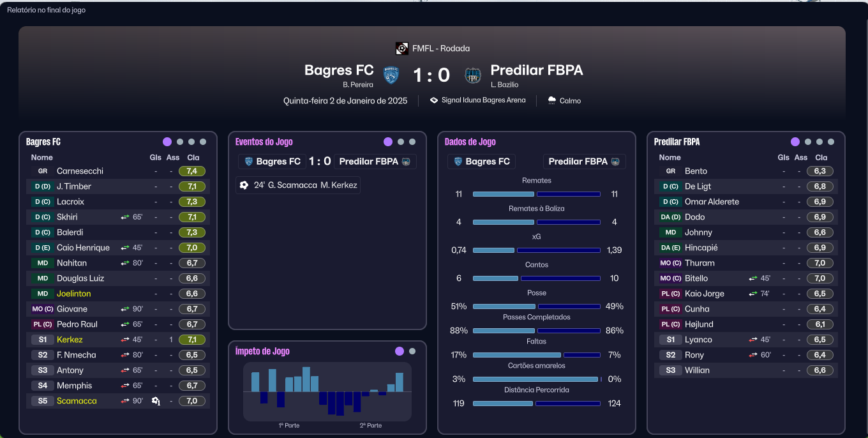This screenshot has width=868, height=438.
Task: Click tallest bar in Ímpeto de Jogo chart
Action: 306,379
